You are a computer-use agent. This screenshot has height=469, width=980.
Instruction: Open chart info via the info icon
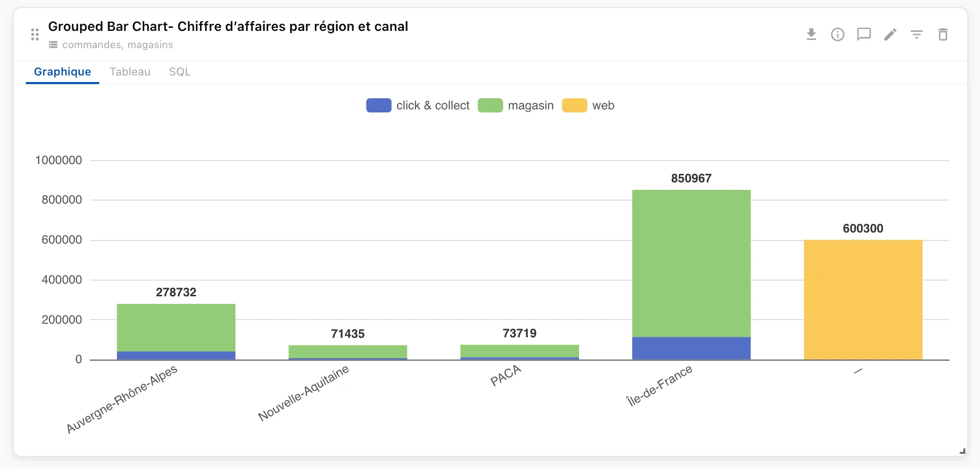click(838, 34)
